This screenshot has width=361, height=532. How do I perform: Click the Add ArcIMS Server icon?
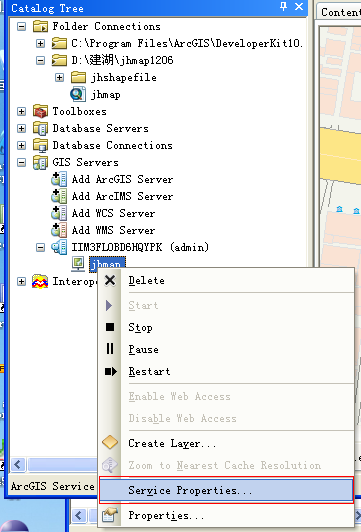(x=59, y=196)
